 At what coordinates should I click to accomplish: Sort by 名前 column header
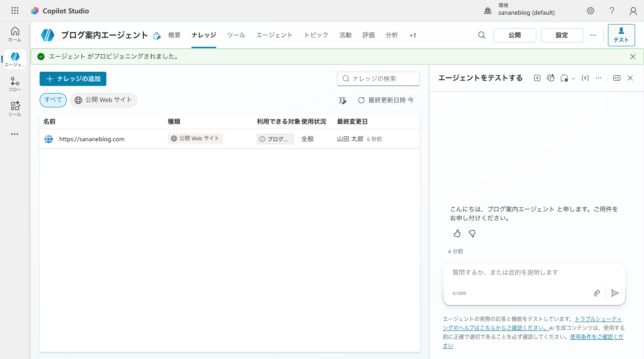[49, 122]
